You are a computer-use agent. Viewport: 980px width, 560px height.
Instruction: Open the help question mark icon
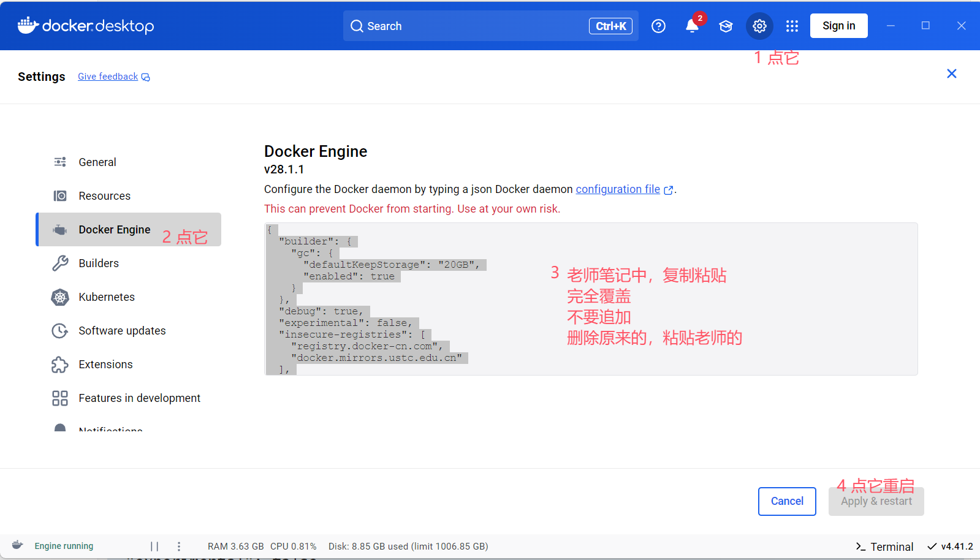658,26
